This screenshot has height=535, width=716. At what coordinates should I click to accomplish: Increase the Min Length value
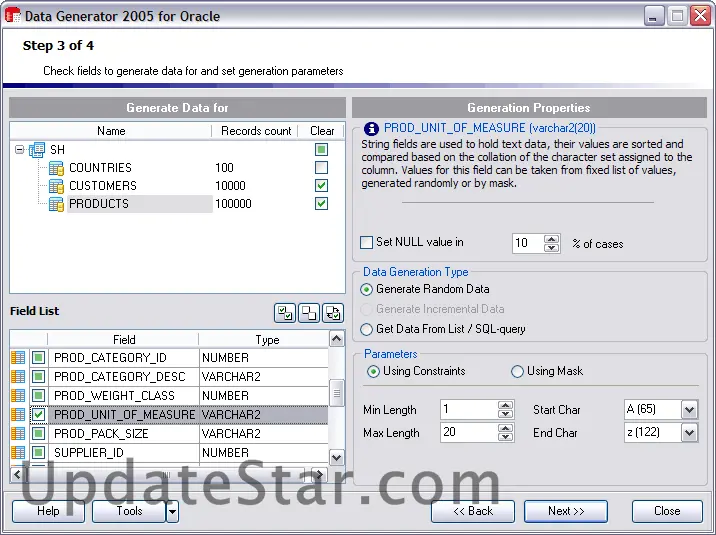(x=505, y=405)
